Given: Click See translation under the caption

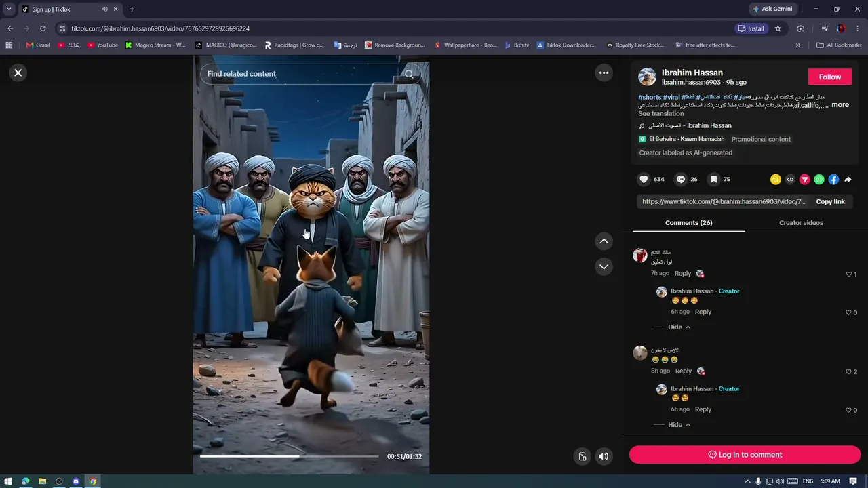Looking at the screenshot, I should (x=661, y=113).
